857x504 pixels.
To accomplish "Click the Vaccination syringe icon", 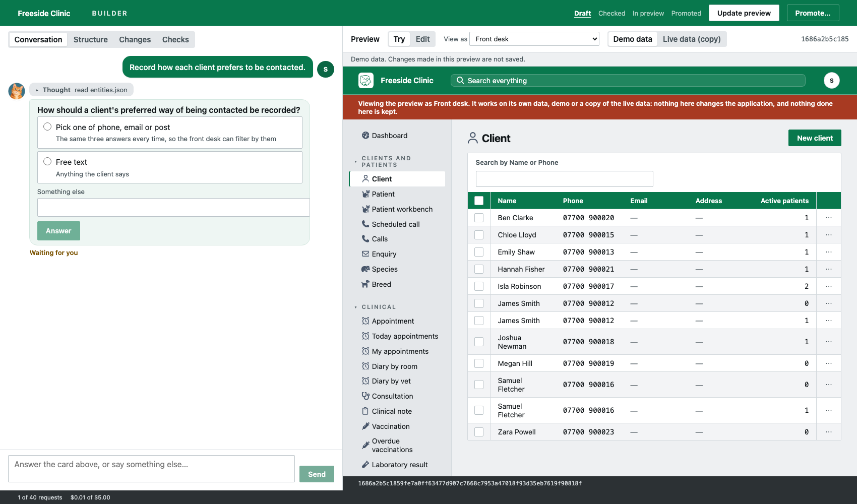I will point(365,426).
